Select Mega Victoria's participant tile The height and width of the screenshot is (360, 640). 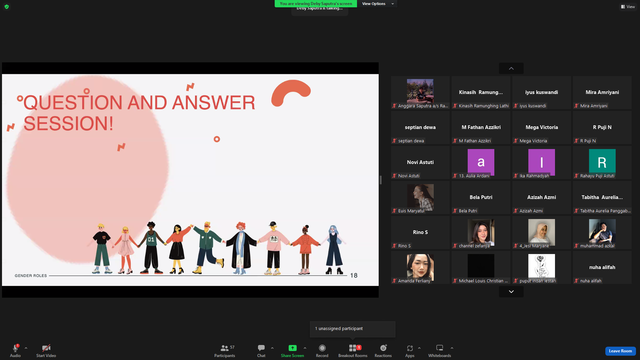[541, 128]
